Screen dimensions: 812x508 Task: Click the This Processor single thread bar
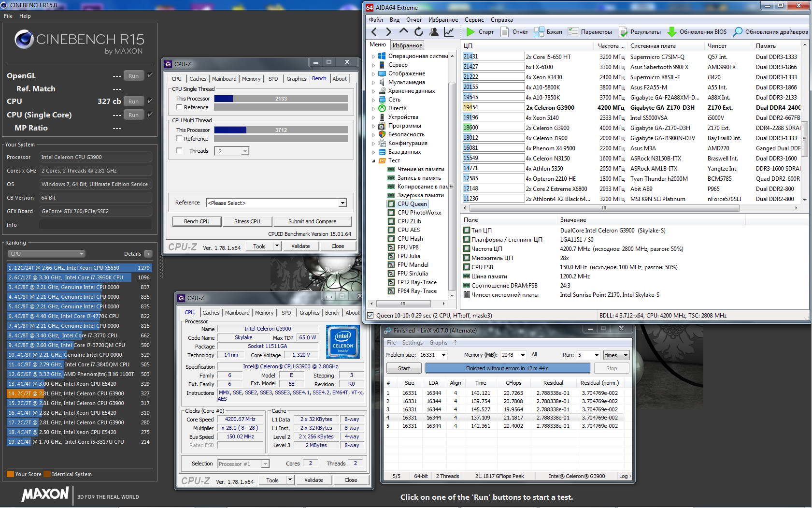(x=281, y=99)
